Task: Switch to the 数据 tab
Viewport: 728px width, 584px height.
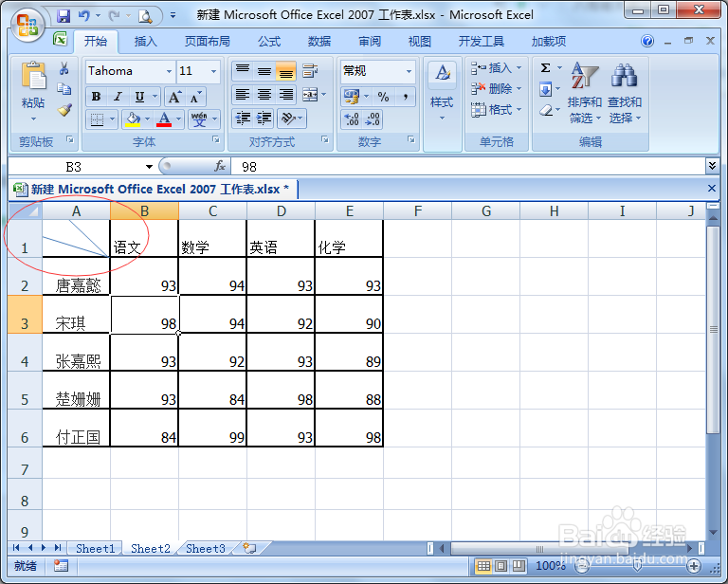Action: pyautogui.click(x=319, y=42)
